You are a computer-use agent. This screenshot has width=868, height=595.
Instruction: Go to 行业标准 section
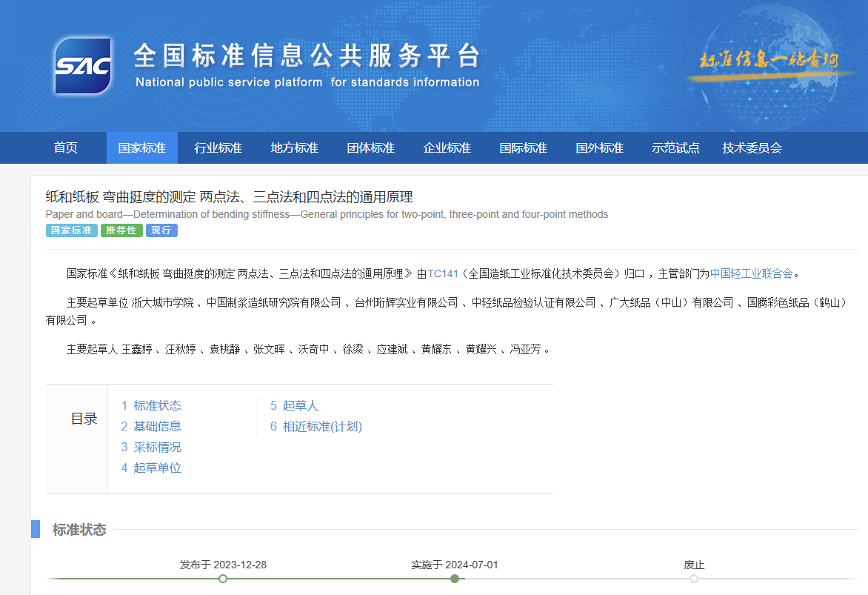point(218,147)
